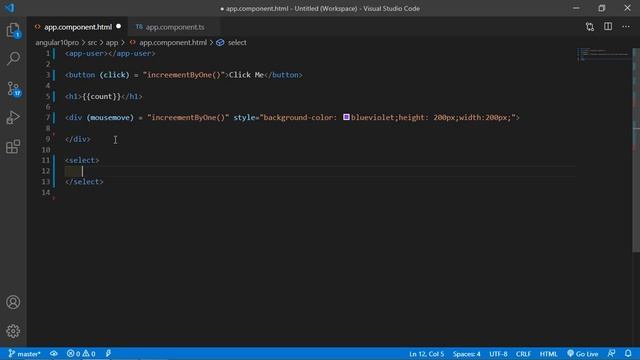The width and height of the screenshot is (640, 360).
Task: Click the <app-user> tag on line 1
Action: coord(86,53)
